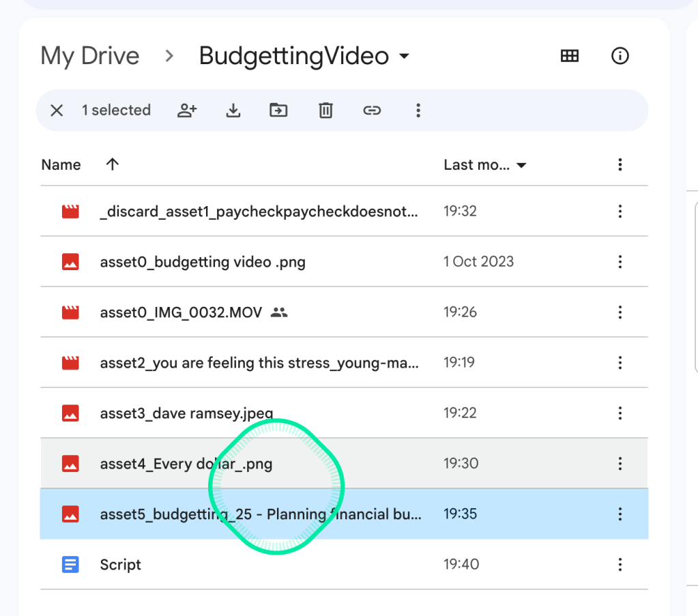Click the 19:40 modified time of Script
This screenshot has height=616, width=698.
(x=461, y=564)
